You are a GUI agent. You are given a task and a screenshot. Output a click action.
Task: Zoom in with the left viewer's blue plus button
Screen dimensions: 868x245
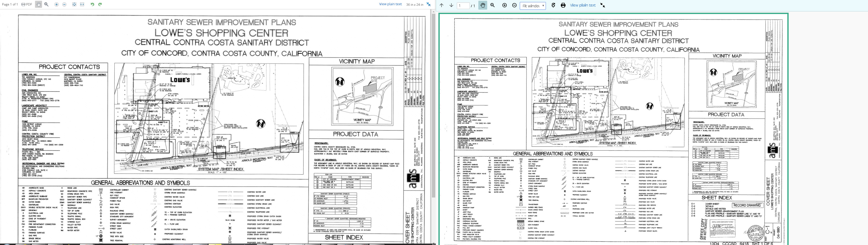[x=56, y=4]
